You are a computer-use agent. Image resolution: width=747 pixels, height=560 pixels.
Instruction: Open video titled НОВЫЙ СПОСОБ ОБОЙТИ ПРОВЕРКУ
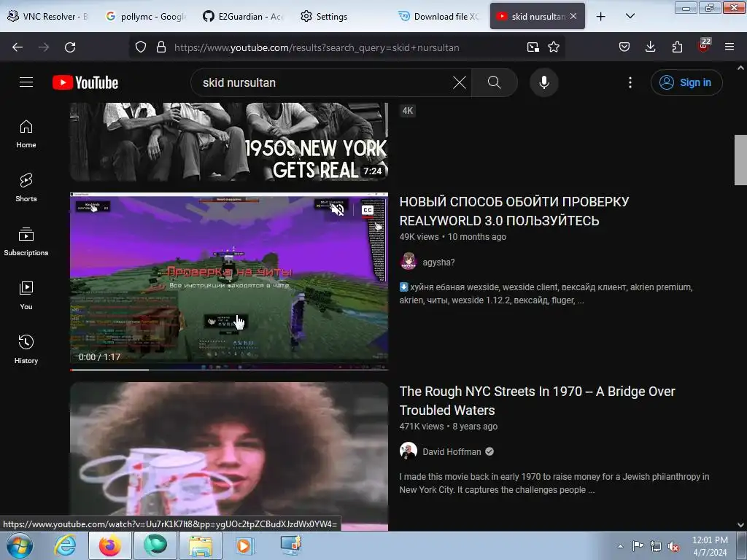tap(514, 211)
